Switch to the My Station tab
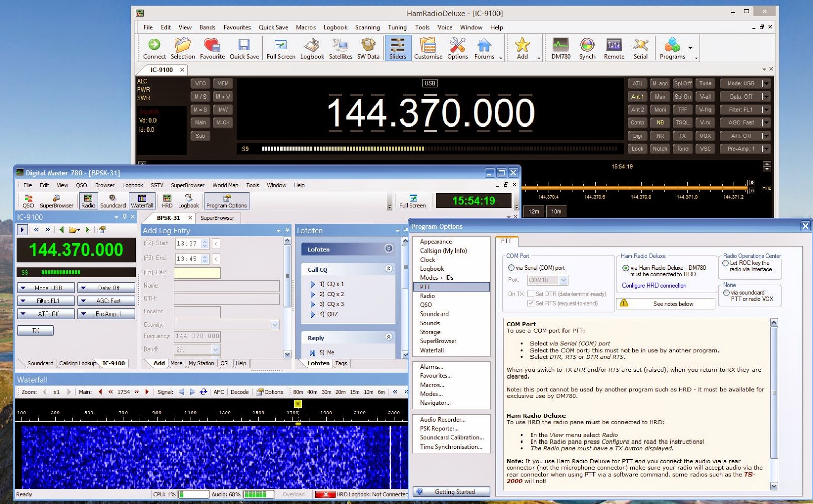 point(201,363)
